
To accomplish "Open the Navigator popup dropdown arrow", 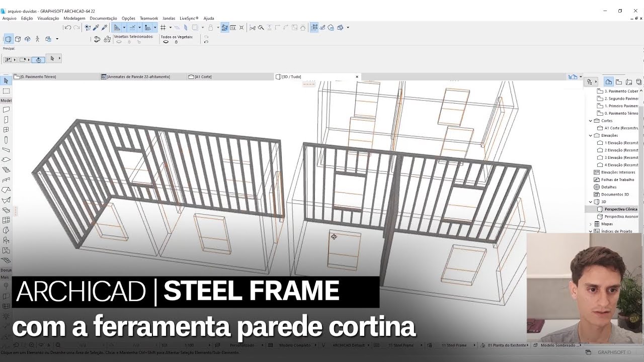I will (x=591, y=82).
